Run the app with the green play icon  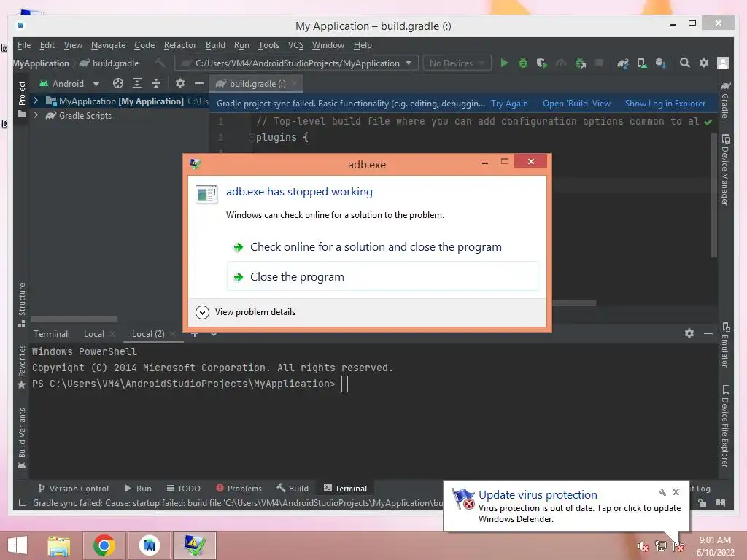pyautogui.click(x=504, y=63)
